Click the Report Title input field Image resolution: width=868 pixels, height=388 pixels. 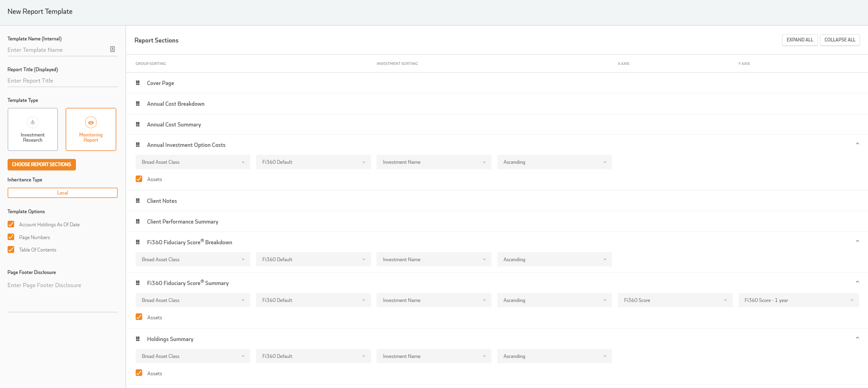point(62,81)
